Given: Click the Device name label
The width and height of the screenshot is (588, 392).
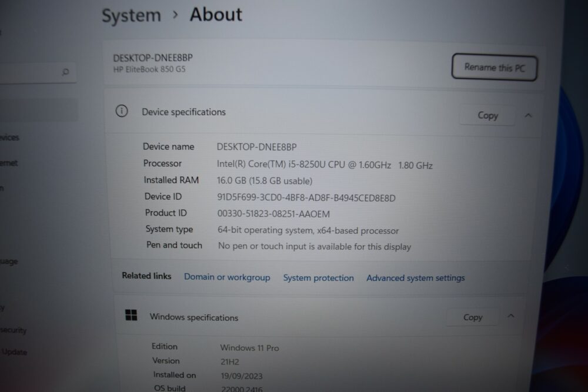Looking at the screenshot, I should pyautogui.click(x=168, y=146).
